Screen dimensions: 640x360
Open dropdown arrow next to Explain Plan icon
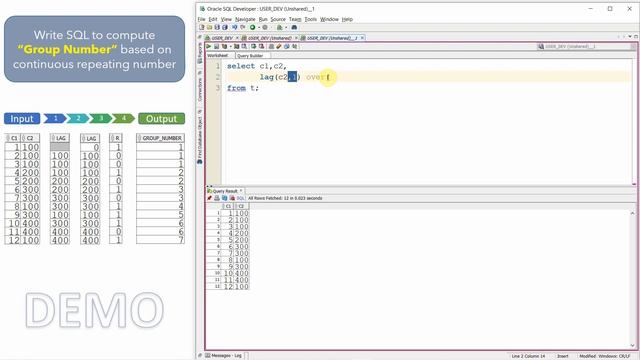[x=230, y=47]
